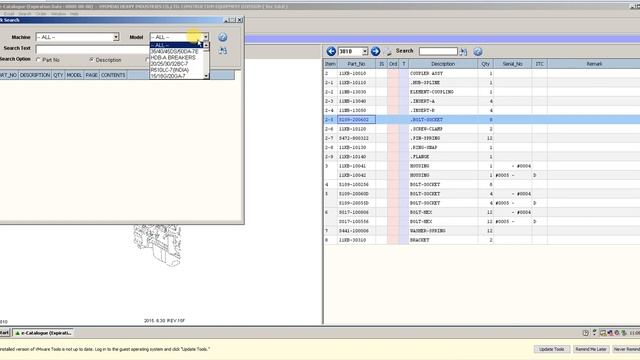Click in the Search Text field
The width and height of the screenshot is (640, 360).
tap(92, 49)
